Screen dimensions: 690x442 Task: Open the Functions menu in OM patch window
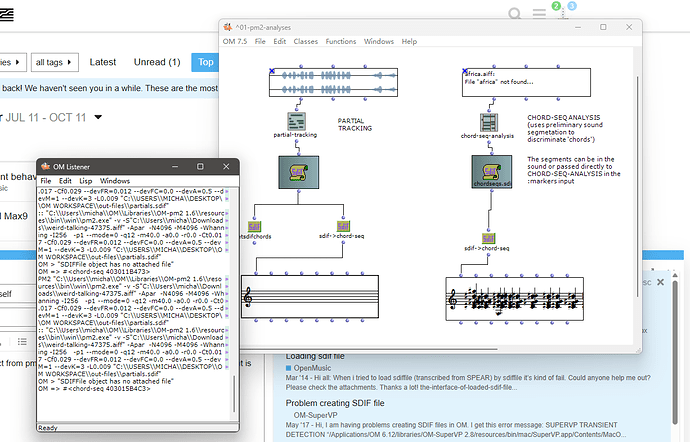[x=340, y=42]
